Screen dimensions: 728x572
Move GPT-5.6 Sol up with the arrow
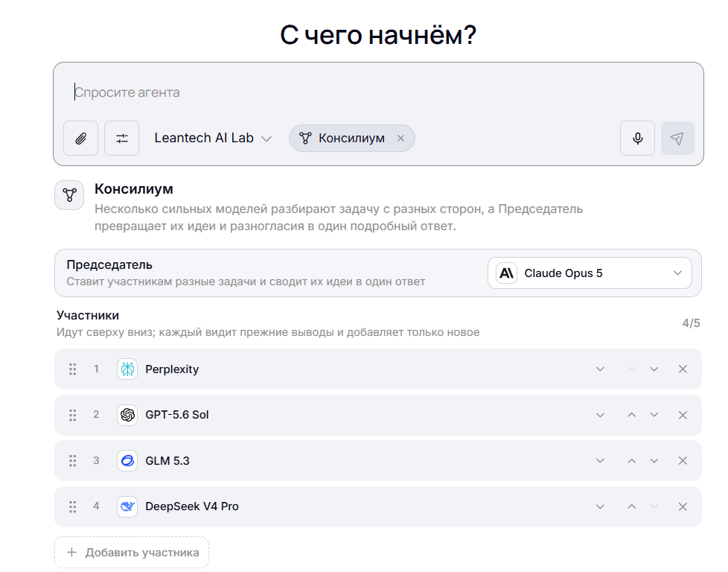tap(631, 415)
